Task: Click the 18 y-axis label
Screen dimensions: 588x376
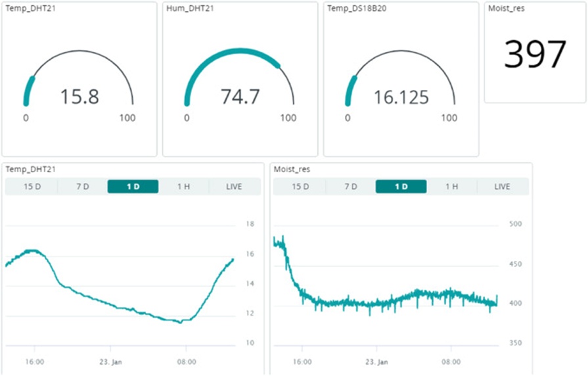Action: point(250,224)
